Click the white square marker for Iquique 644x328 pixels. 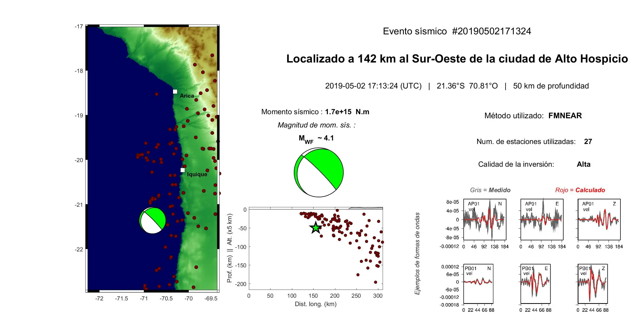click(183, 170)
